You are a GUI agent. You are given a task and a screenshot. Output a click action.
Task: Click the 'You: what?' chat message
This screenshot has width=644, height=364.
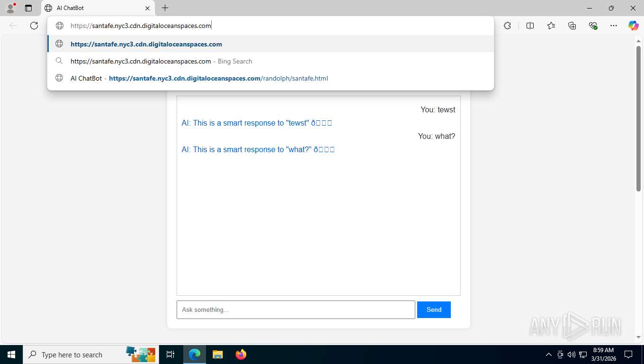[437, 136]
